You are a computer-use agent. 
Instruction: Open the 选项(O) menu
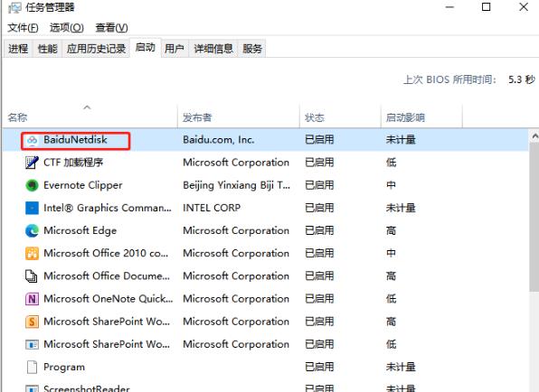(x=67, y=27)
